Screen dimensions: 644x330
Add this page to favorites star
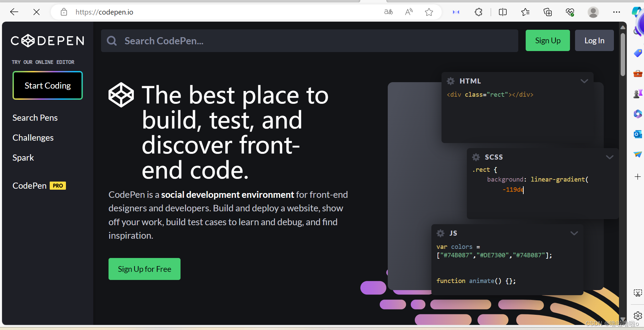tap(429, 12)
